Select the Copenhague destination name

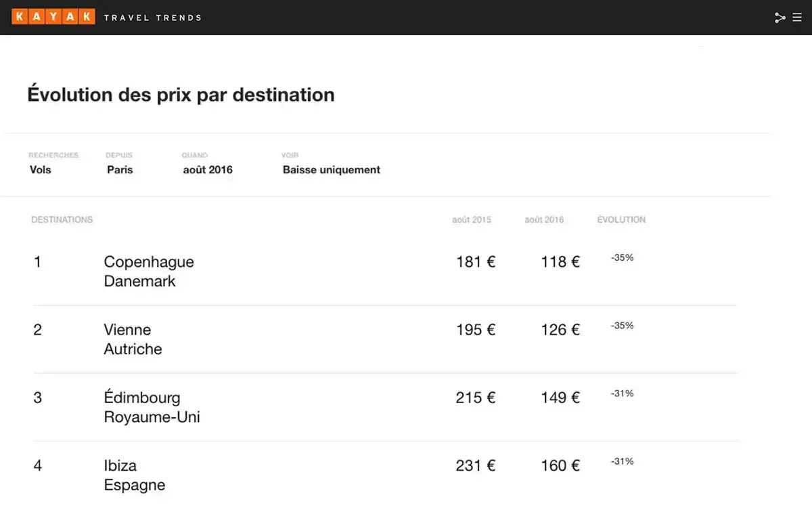point(149,262)
